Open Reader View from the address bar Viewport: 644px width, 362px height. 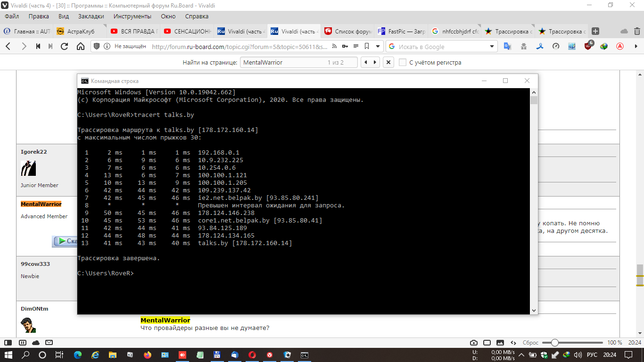(x=356, y=46)
